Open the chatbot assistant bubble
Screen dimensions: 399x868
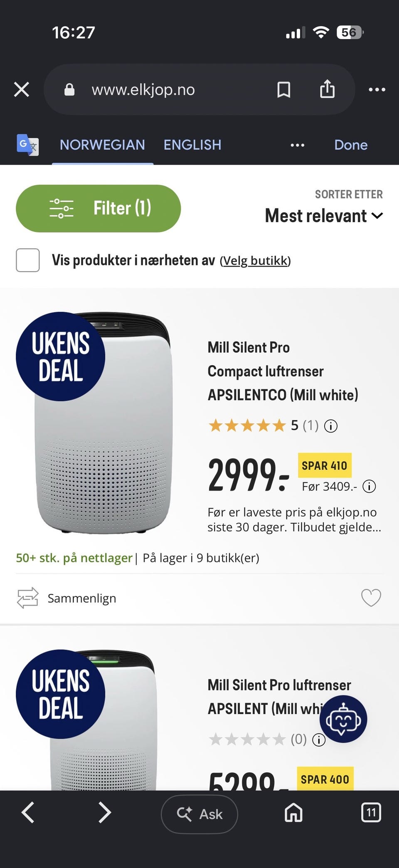coord(343,719)
